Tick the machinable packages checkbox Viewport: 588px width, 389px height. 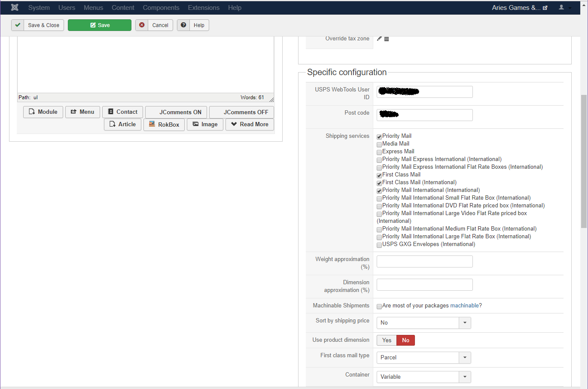(379, 307)
